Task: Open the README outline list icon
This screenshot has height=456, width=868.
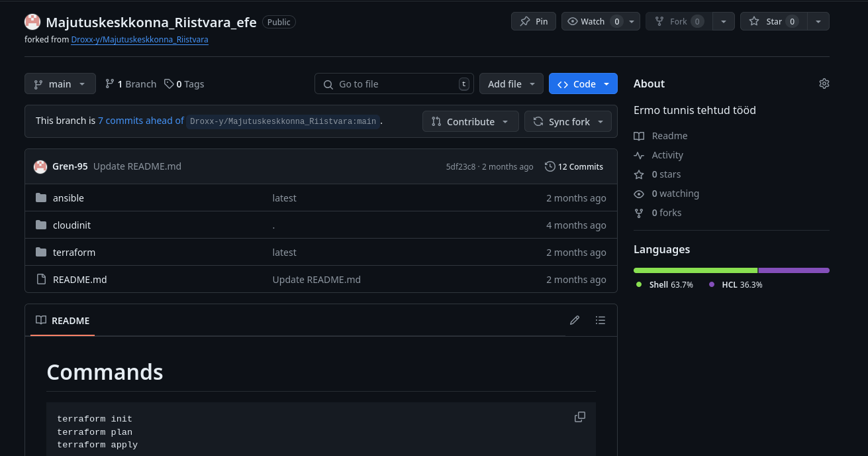Action: coord(601,320)
